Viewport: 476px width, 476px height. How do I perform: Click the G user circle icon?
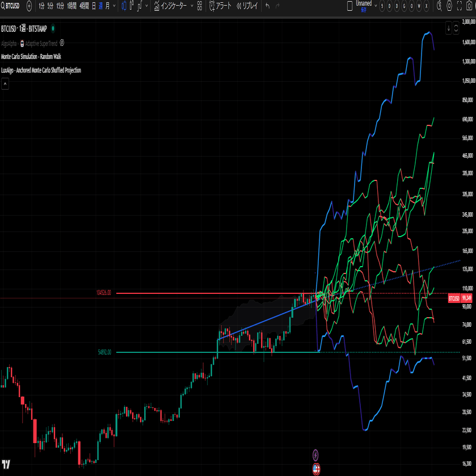pos(405,6)
